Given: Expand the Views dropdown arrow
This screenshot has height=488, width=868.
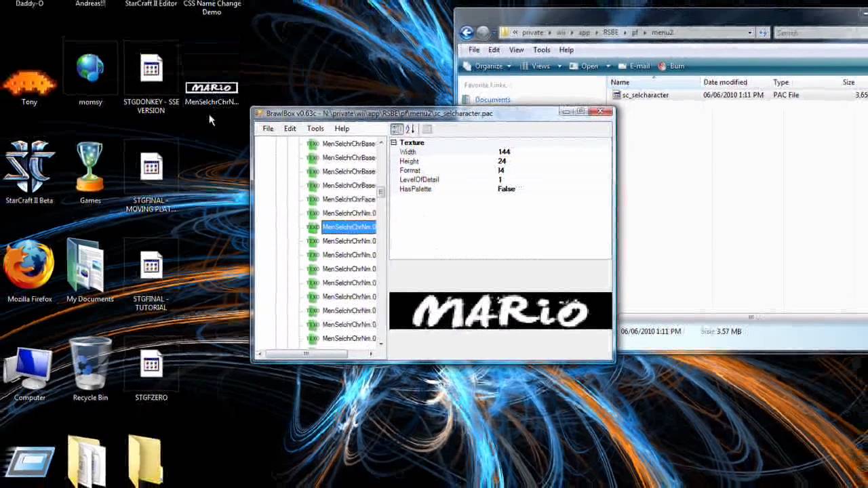Looking at the screenshot, I should click(559, 66).
